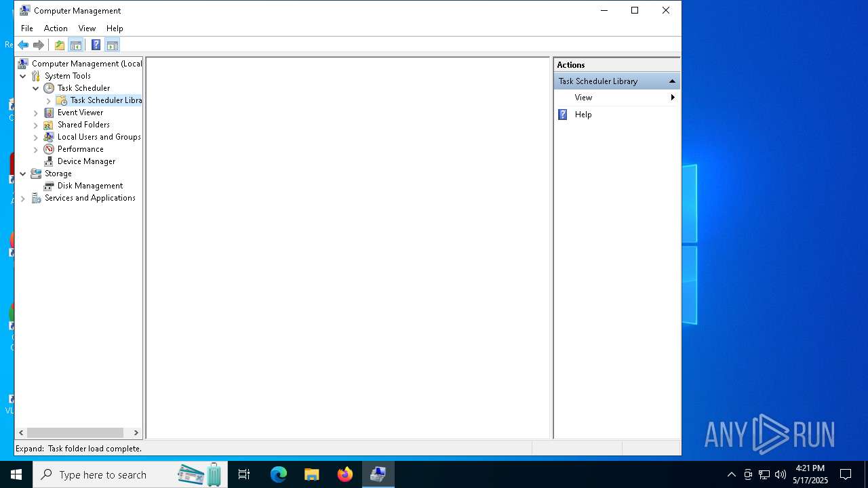The image size is (868, 488).
Task: Click the Task View taskbar icon
Action: [x=244, y=474]
